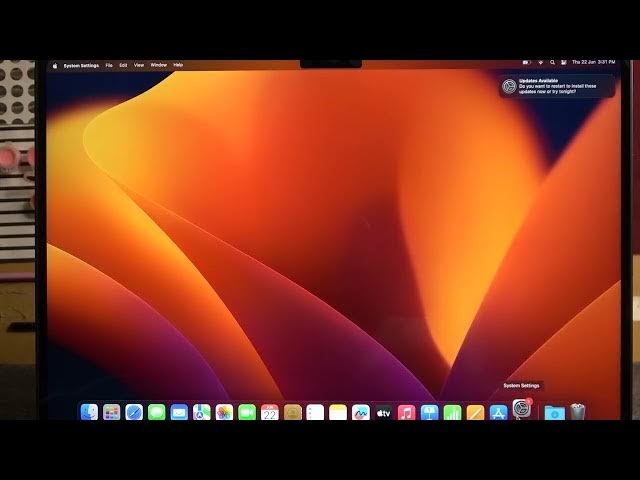Viewport: 640px width, 480px height.
Task: Launch Safari from the Dock
Action: coord(134,412)
